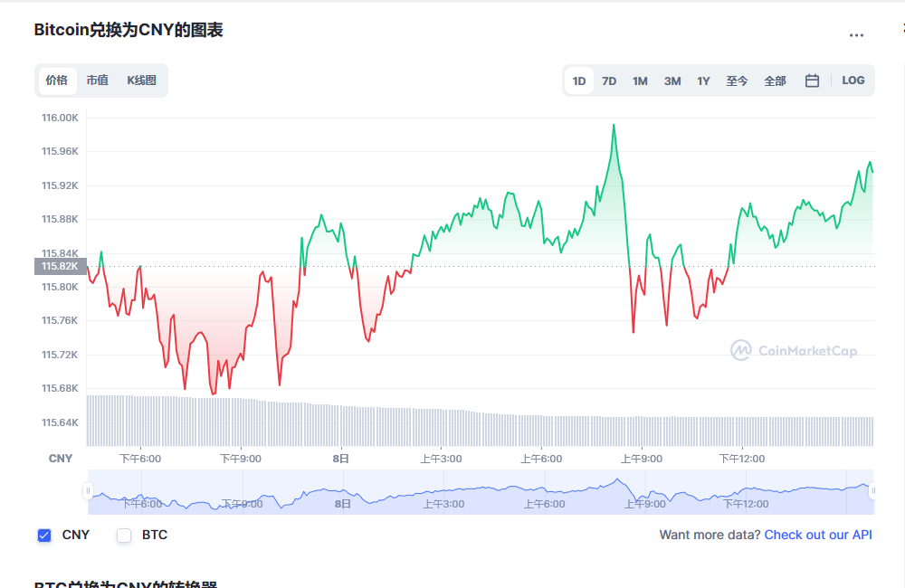The image size is (905, 588).
Task: Switch to the 市值 tab
Action: [98, 81]
